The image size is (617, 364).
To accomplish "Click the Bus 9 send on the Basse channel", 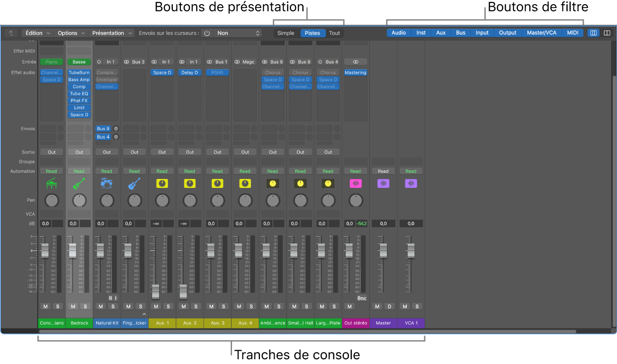I will (x=103, y=128).
